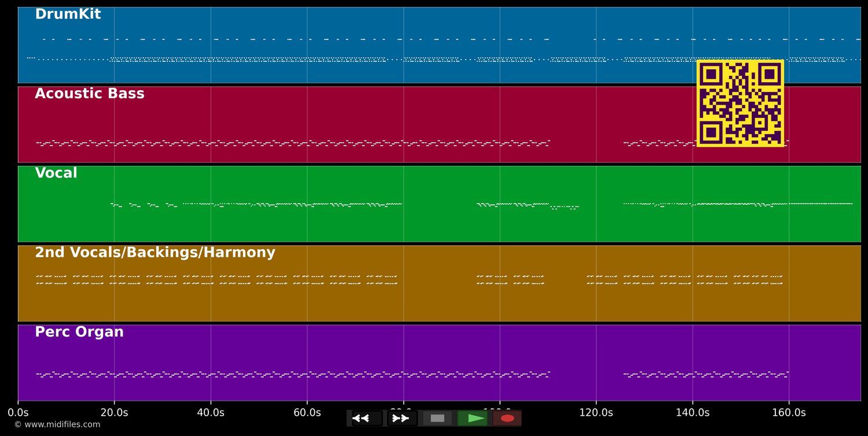868x436 pixels.
Task: Select the 2nd Vocals/Backings/Harmony track label
Action: pos(155,253)
